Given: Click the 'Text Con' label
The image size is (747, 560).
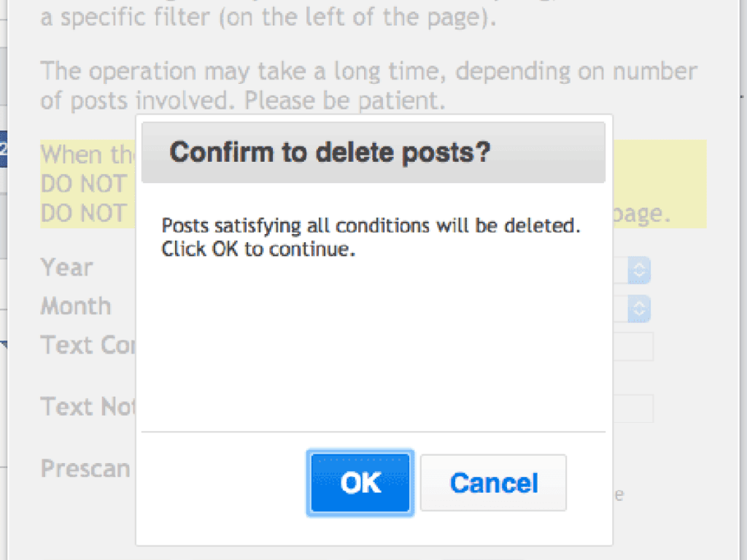Looking at the screenshot, I should [x=88, y=344].
